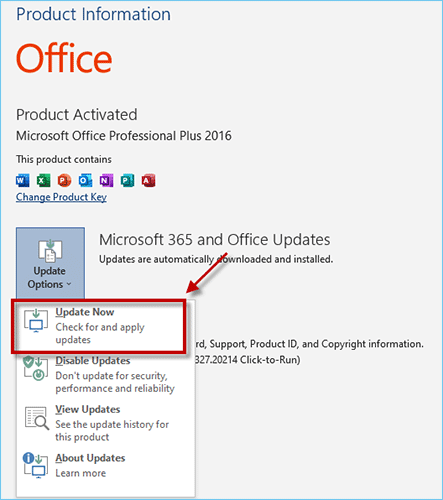This screenshot has height=500, width=443.
Task: Select View Updates menu entry
Action: pos(105,423)
